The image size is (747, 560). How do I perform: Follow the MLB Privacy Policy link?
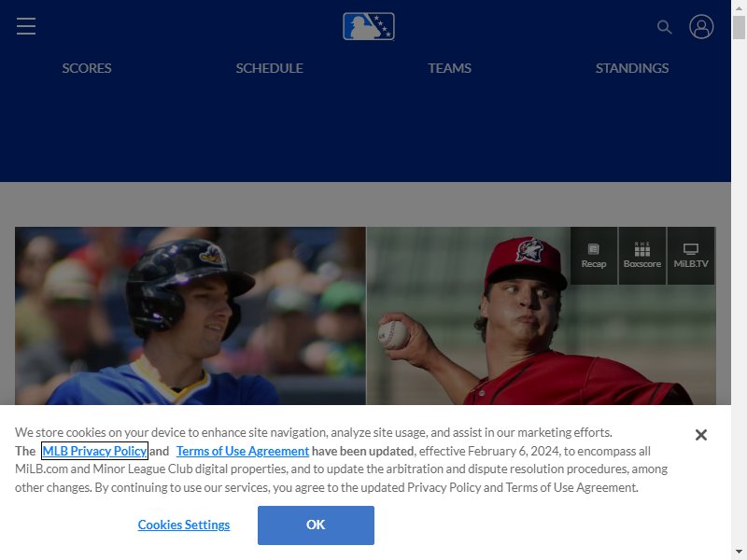[94, 451]
